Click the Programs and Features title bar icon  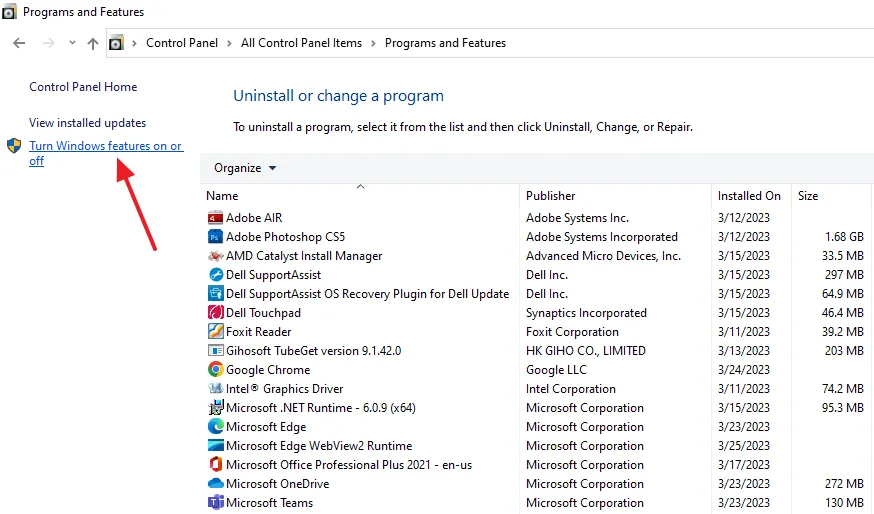coord(9,12)
